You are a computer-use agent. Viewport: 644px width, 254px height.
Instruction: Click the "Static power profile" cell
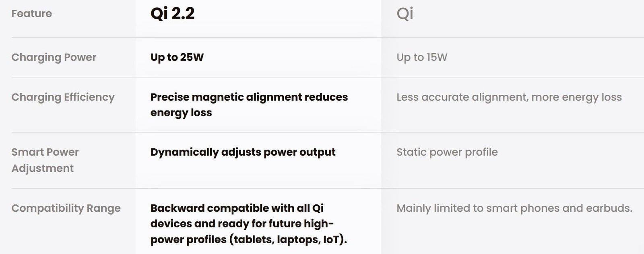pos(447,152)
